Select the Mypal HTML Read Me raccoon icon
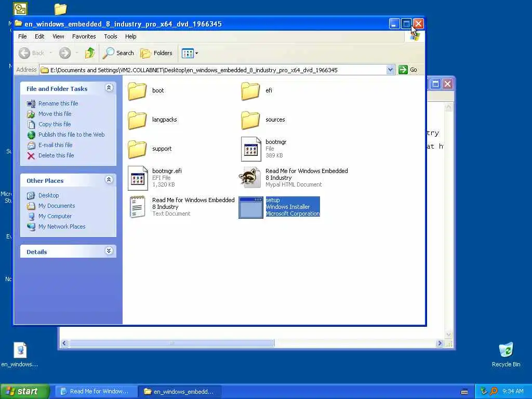This screenshot has width=532, height=399. point(250,178)
